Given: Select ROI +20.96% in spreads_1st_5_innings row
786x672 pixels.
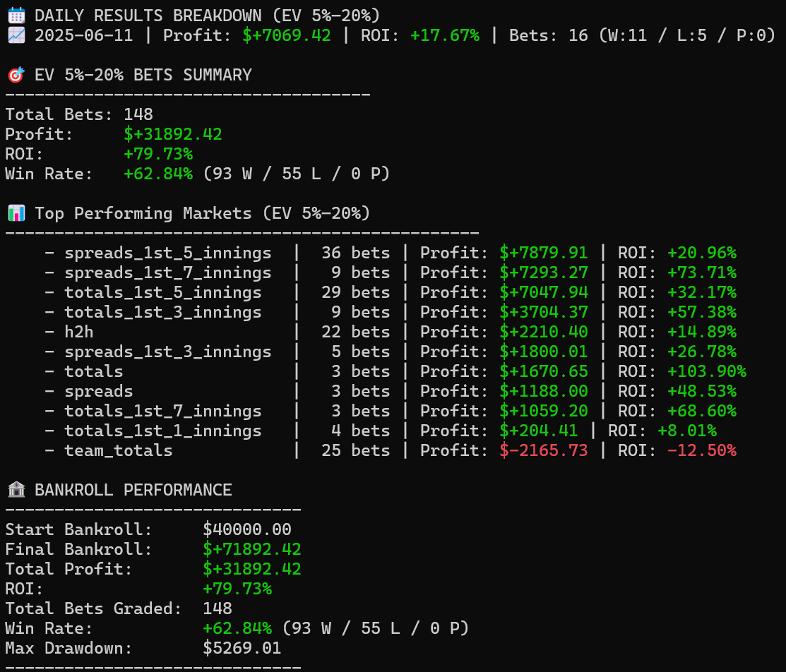Looking at the screenshot, I should 702,253.
